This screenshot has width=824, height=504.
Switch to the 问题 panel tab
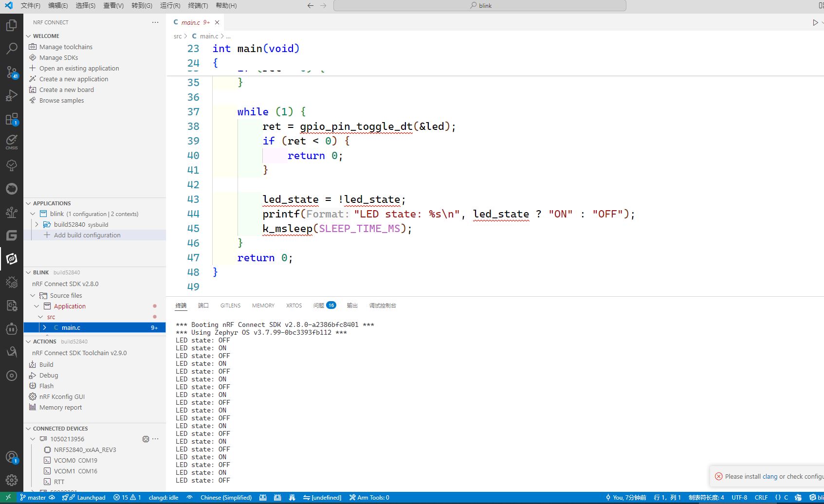324,306
